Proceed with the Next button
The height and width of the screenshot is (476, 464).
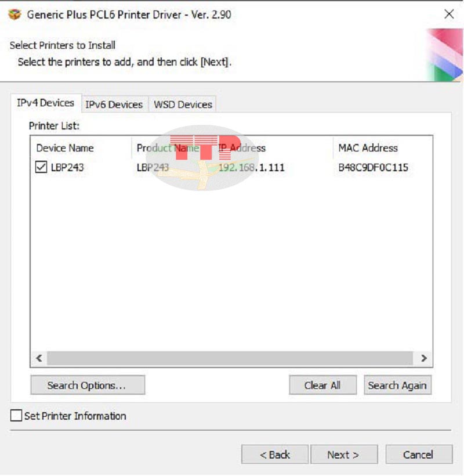344,455
